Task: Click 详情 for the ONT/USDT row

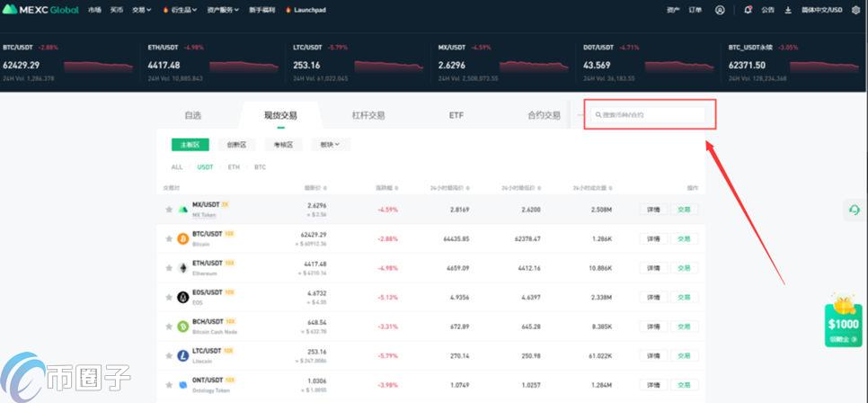Action: click(x=653, y=385)
